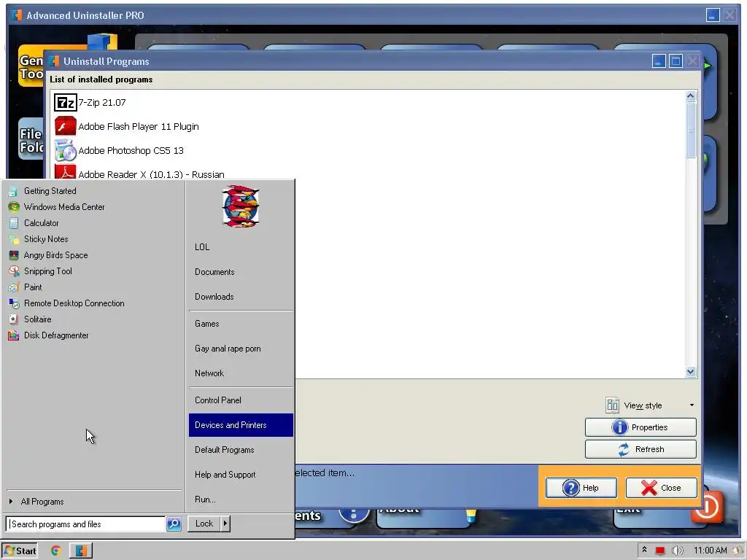Click the Disk Defragmenter icon
Image resolution: width=747 pixels, height=560 pixels.
click(13, 335)
